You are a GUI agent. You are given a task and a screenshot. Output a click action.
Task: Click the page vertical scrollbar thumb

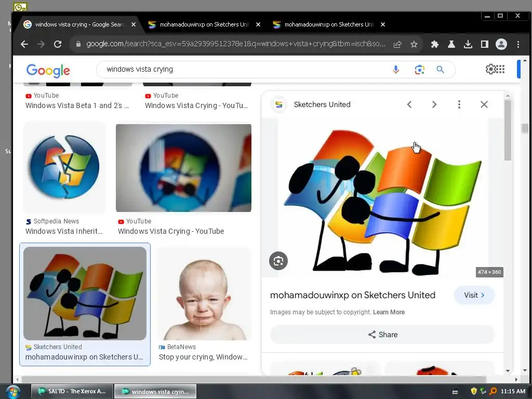pyautogui.click(x=525, y=128)
